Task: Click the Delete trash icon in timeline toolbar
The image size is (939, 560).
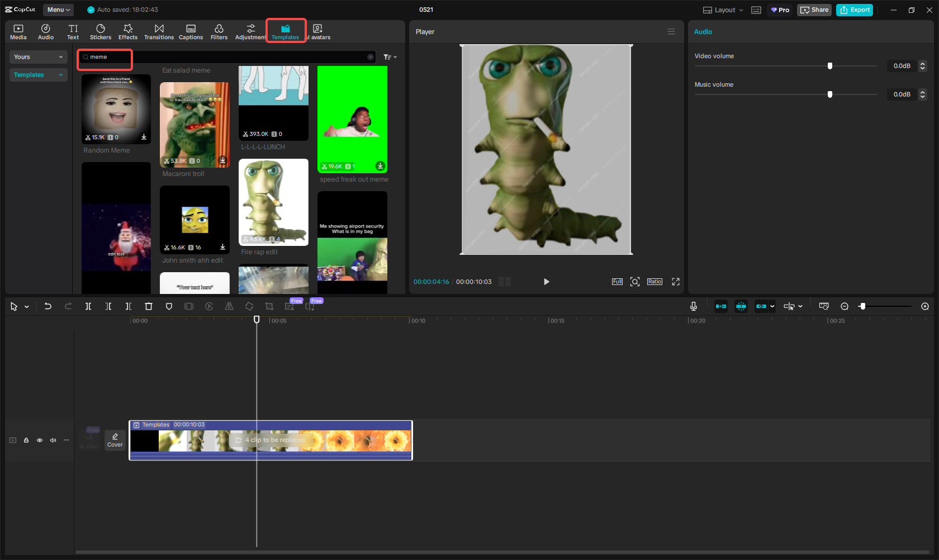Action: (x=149, y=306)
